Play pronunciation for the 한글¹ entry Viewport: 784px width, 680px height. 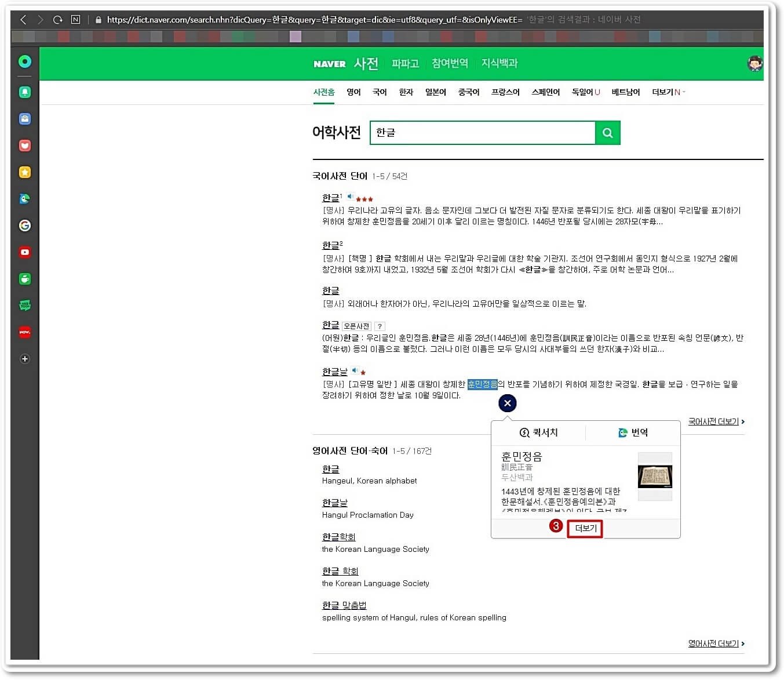pyautogui.click(x=350, y=197)
